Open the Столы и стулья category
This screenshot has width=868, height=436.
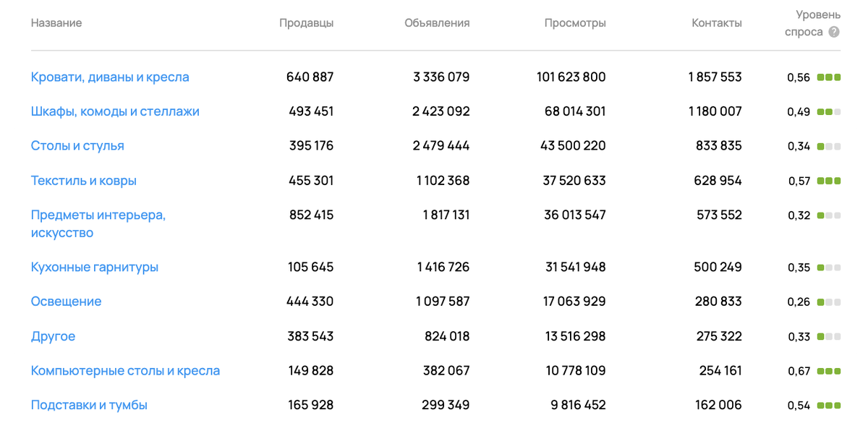(x=77, y=145)
